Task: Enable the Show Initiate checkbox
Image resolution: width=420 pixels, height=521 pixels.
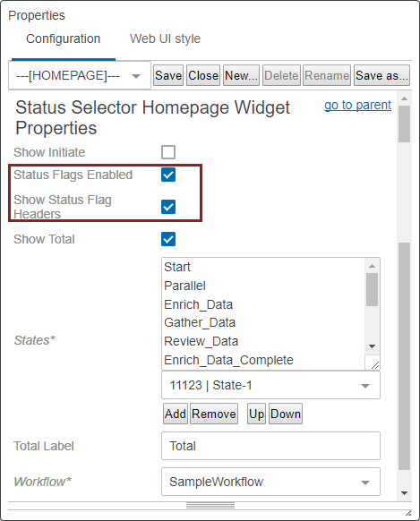Action: tap(168, 152)
